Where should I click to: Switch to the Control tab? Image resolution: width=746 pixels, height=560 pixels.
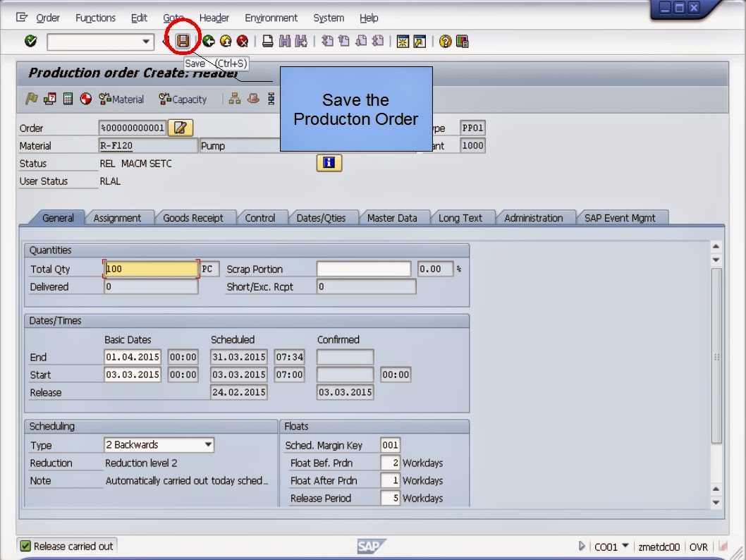point(260,218)
